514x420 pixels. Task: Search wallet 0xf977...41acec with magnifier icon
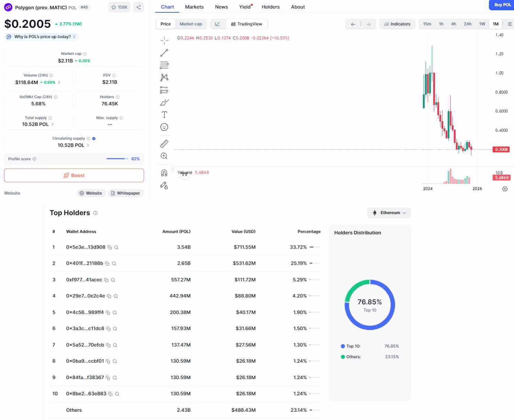coord(113,280)
